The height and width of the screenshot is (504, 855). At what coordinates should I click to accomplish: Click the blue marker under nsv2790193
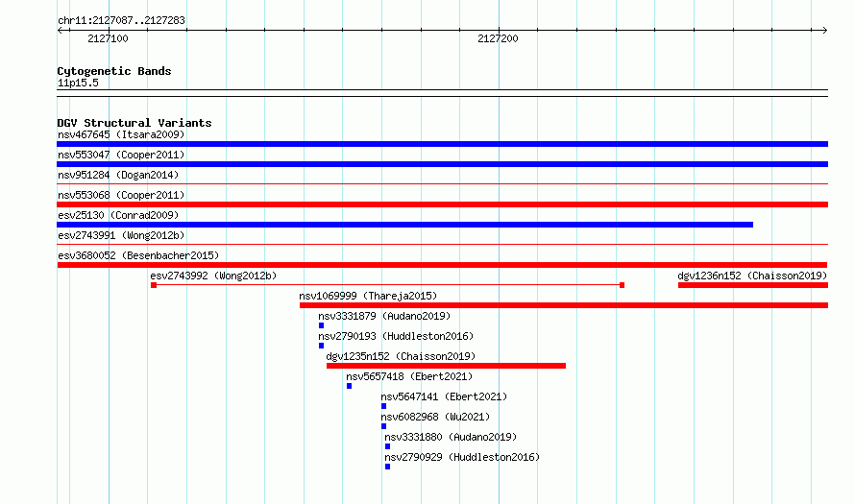coord(321,346)
